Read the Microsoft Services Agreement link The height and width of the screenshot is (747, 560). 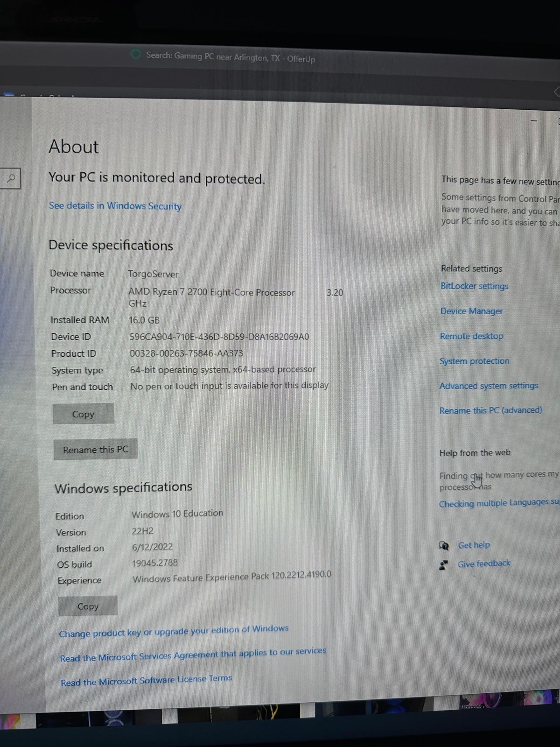(193, 655)
